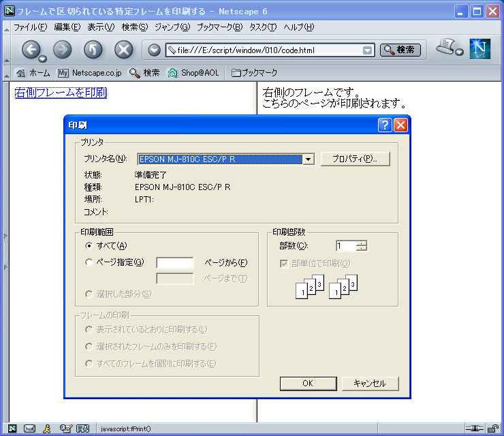Select すべてのフレームを個別に印刷する(E) radio
The height and width of the screenshot is (436, 504).
(x=89, y=364)
